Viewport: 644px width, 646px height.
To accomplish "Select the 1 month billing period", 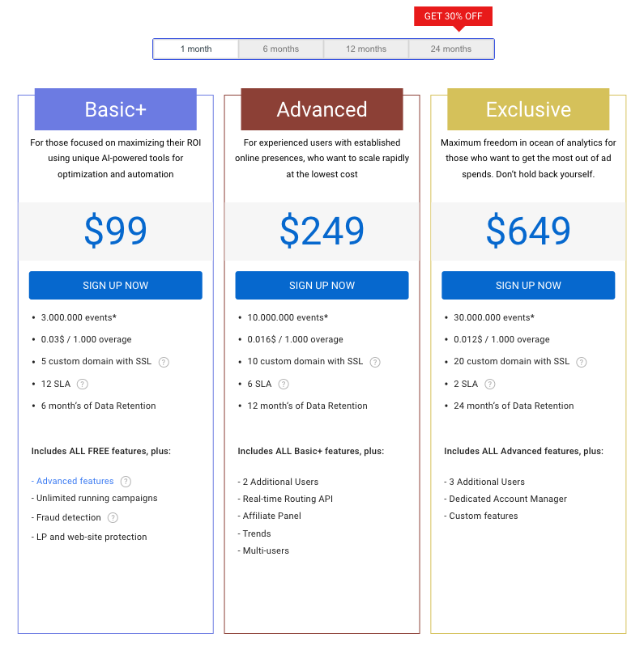I will click(196, 49).
